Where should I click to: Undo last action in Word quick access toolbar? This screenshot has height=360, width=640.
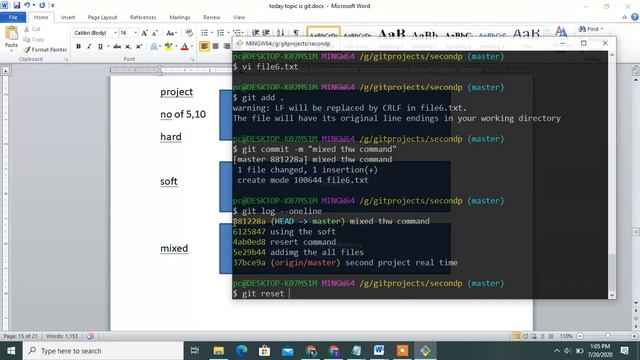[27, 5]
